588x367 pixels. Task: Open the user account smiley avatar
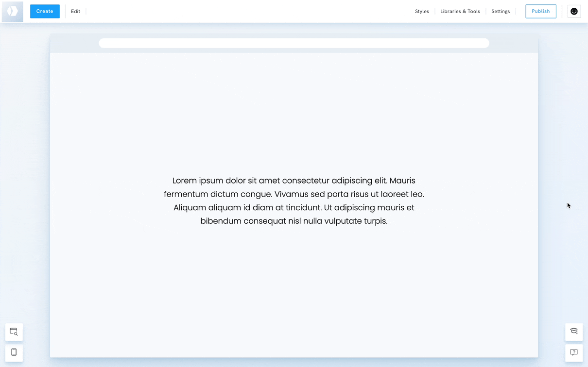click(574, 11)
